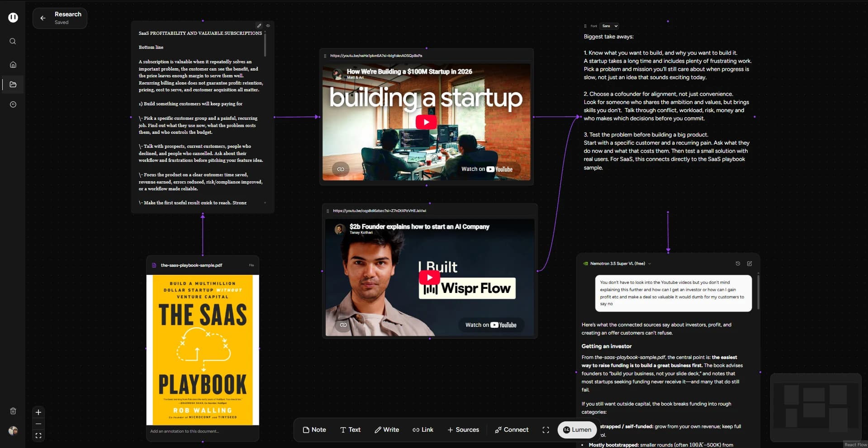Click the 'Bottom line' heading in SaaS note

tap(151, 47)
